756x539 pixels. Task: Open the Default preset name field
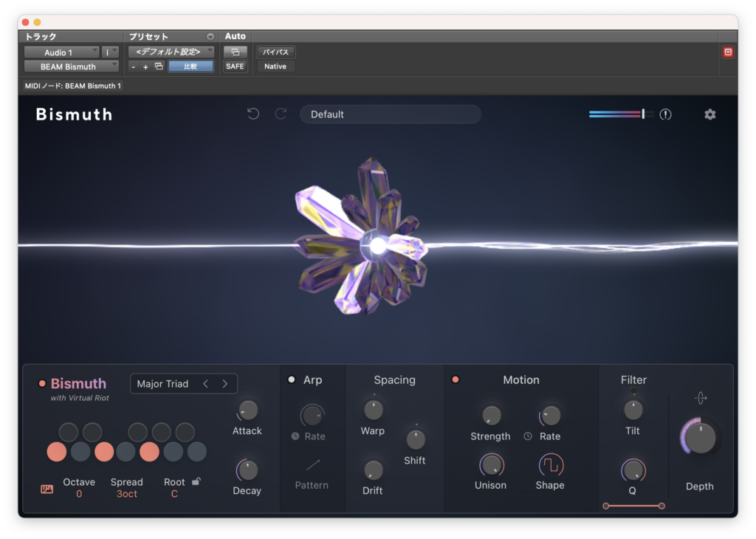[391, 114]
